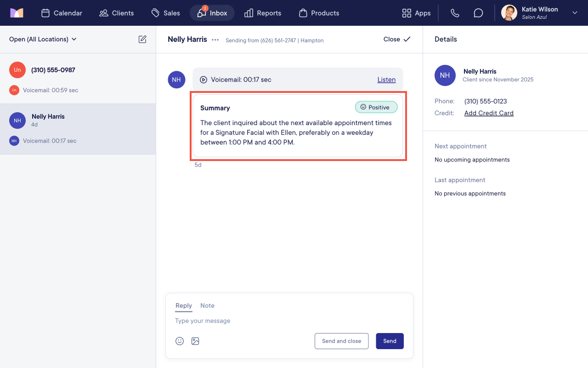Image resolution: width=588 pixels, height=368 pixels.
Task: Click Nelly Harris name in Details panel
Action: point(480,71)
